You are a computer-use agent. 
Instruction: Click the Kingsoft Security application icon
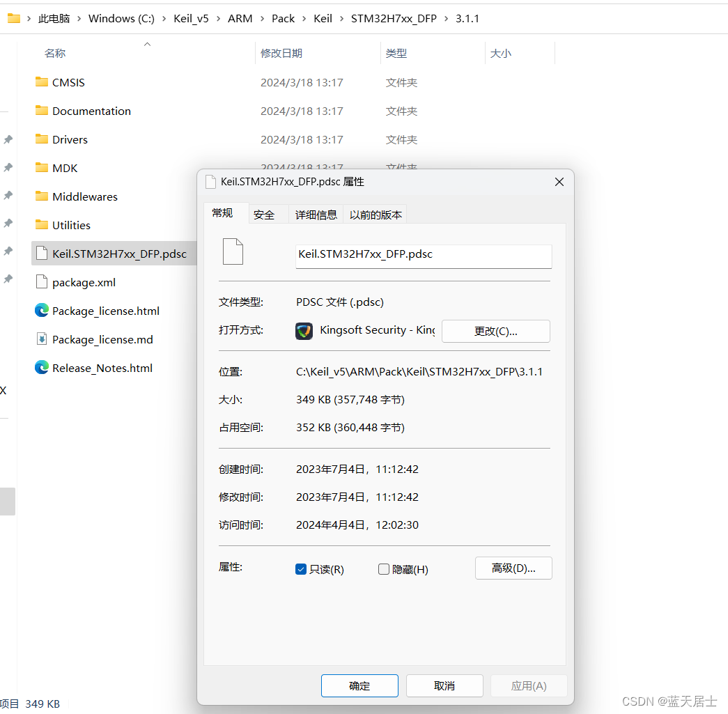(304, 331)
